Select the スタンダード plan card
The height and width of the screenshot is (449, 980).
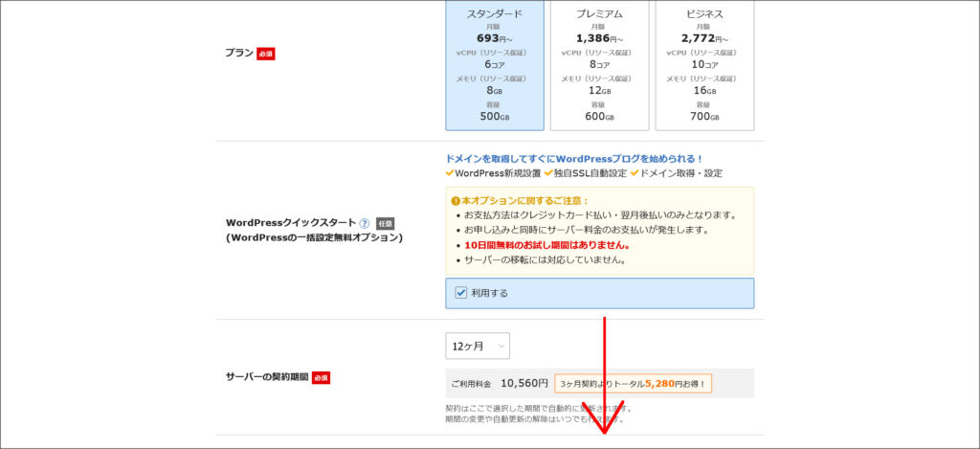coord(495,65)
